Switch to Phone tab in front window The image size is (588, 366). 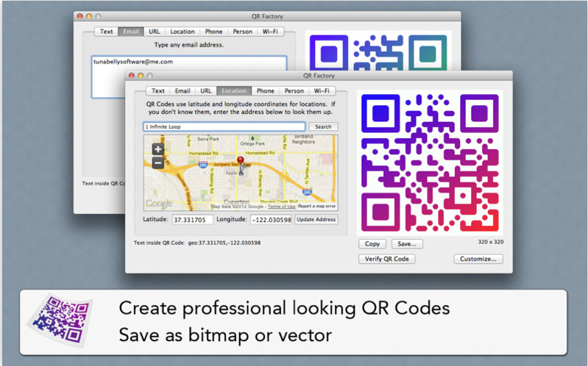coord(266,90)
